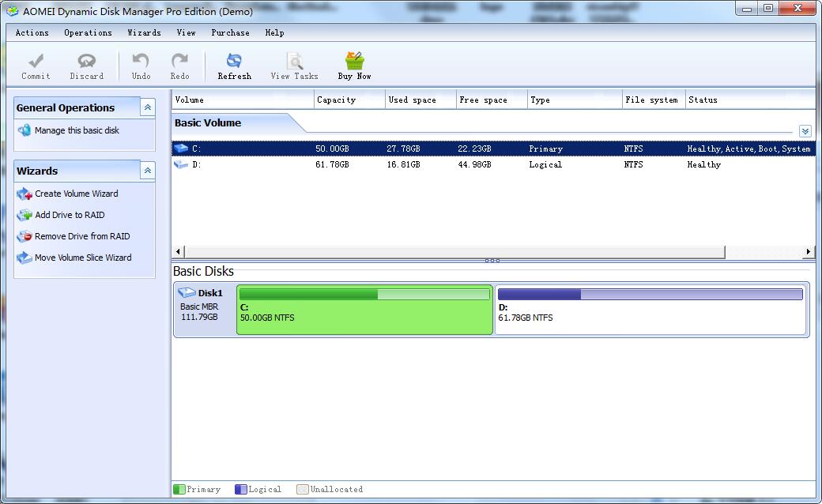Click the Redo arrow icon

pyautogui.click(x=179, y=62)
